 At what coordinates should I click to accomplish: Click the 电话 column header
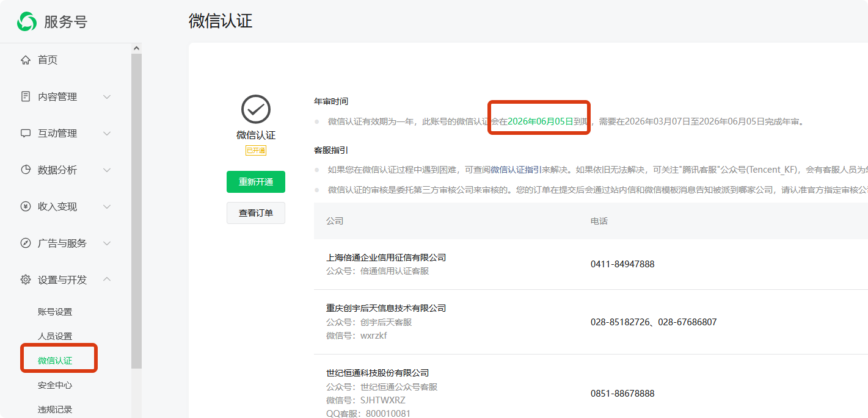tap(599, 221)
